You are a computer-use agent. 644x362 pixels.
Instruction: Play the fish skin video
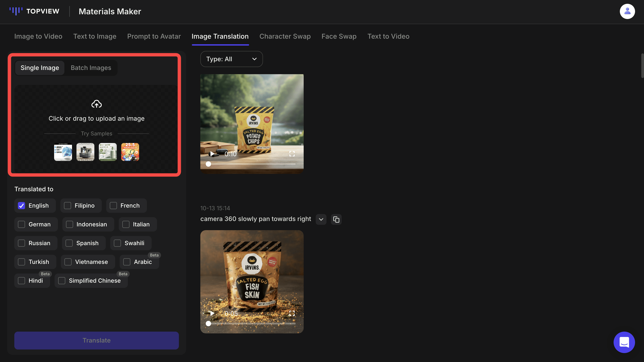(x=212, y=313)
